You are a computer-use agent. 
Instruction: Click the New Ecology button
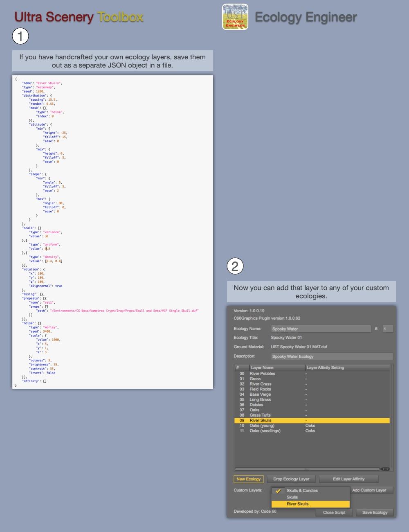[x=249, y=479]
